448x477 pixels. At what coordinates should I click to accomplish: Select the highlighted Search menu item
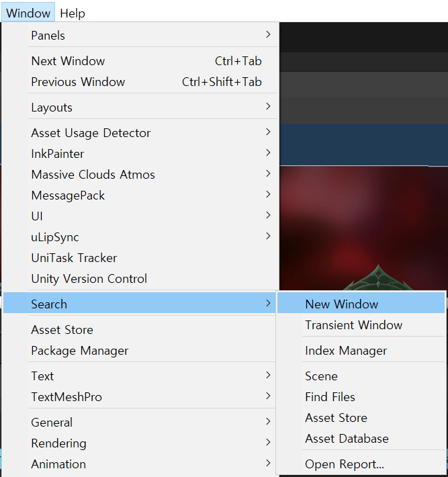click(140, 304)
